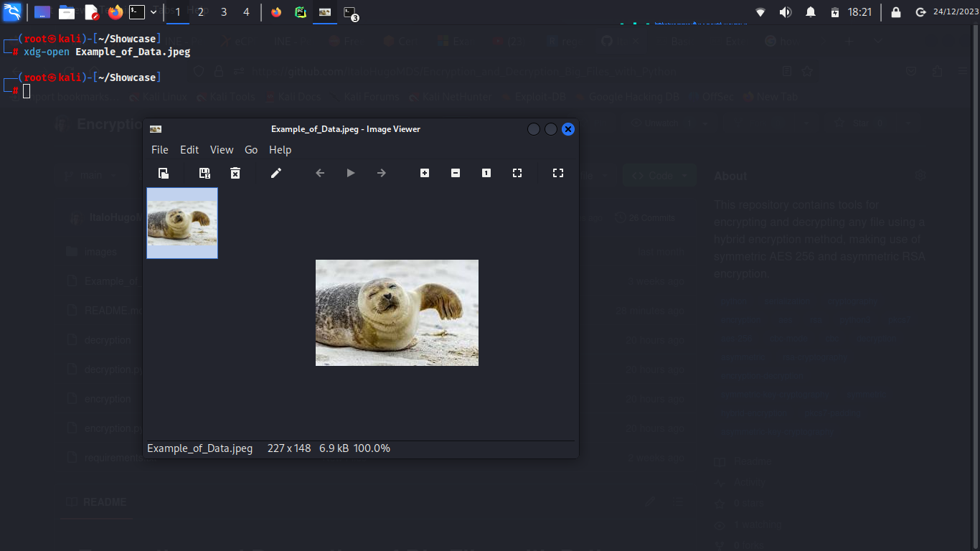Click the Image Viewer taskbar button
Screen dimensions: 980x551
[325, 12]
